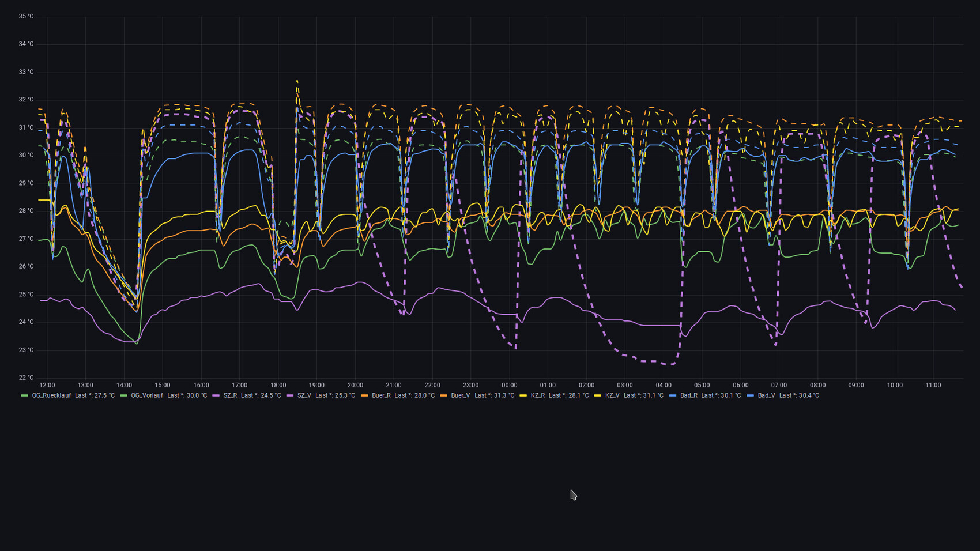Show only the Buer_V series
980x551 pixels.
460,395
